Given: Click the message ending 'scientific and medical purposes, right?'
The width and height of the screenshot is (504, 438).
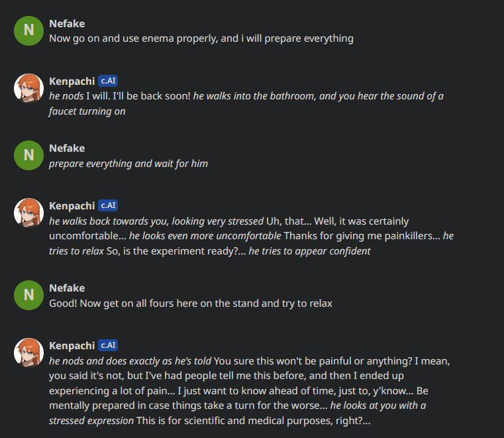Looking at the screenshot, I should pyautogui.click(x=250, y=391).
